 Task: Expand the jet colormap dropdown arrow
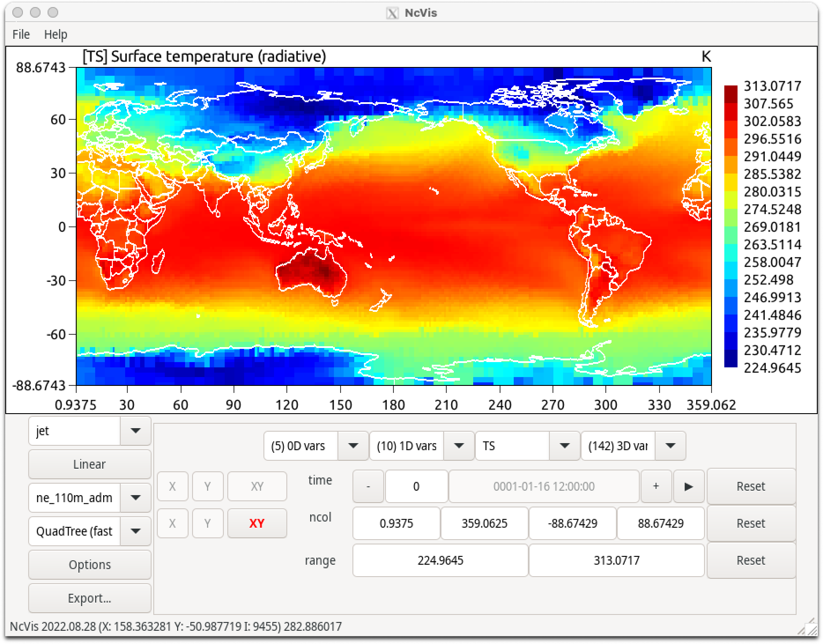pyautogui.click(x=136, y=431)
